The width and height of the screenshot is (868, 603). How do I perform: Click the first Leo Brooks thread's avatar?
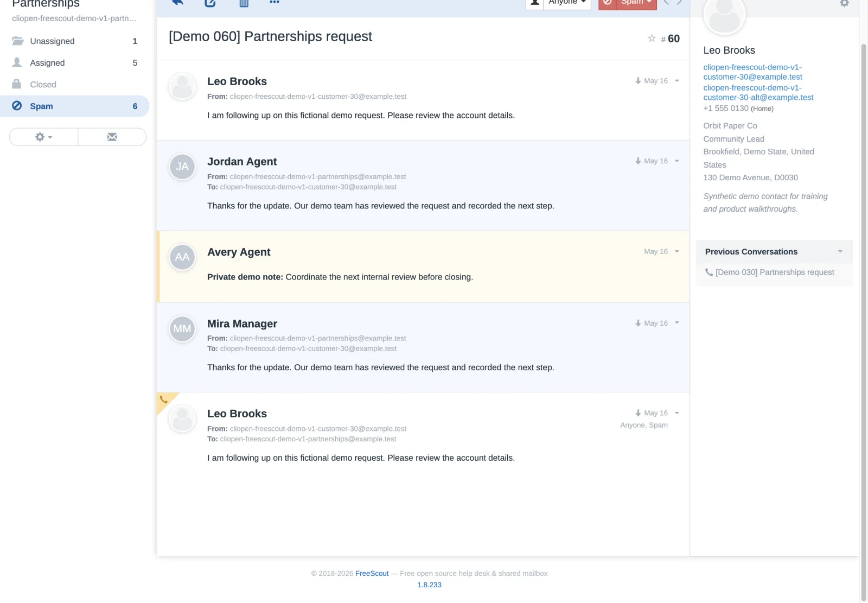(182, 86)
